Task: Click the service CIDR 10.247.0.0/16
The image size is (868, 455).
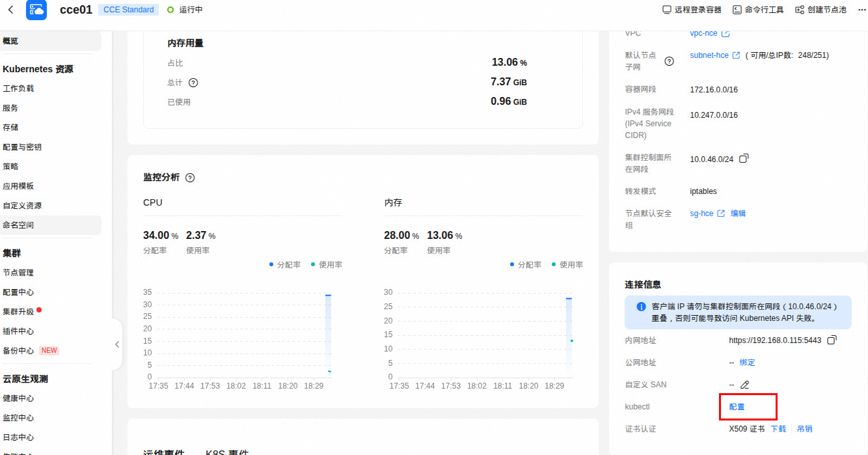Action: tap(714, 115)
